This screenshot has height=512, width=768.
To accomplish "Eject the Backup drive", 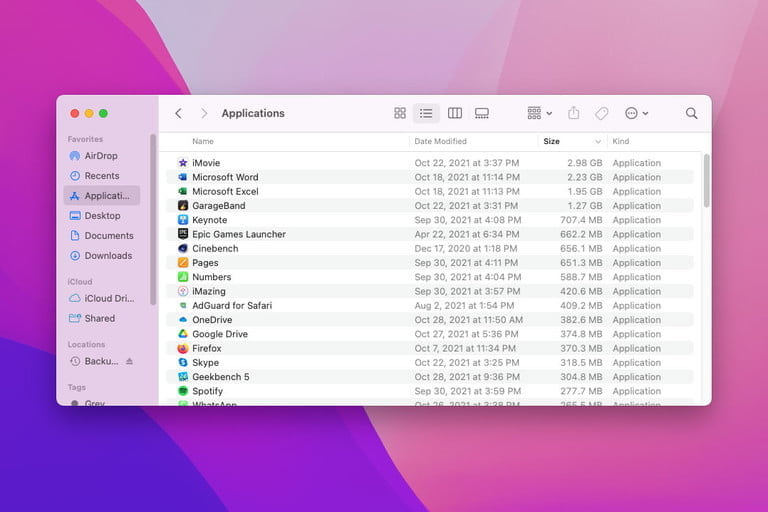I will [x=129, y=361].
